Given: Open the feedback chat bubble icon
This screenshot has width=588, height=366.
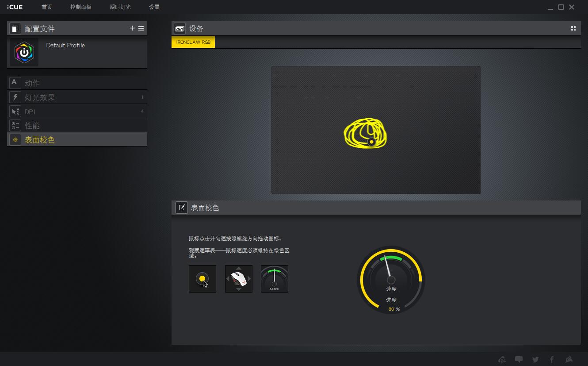Looking at the screenshot, I should tap(519, 359).
